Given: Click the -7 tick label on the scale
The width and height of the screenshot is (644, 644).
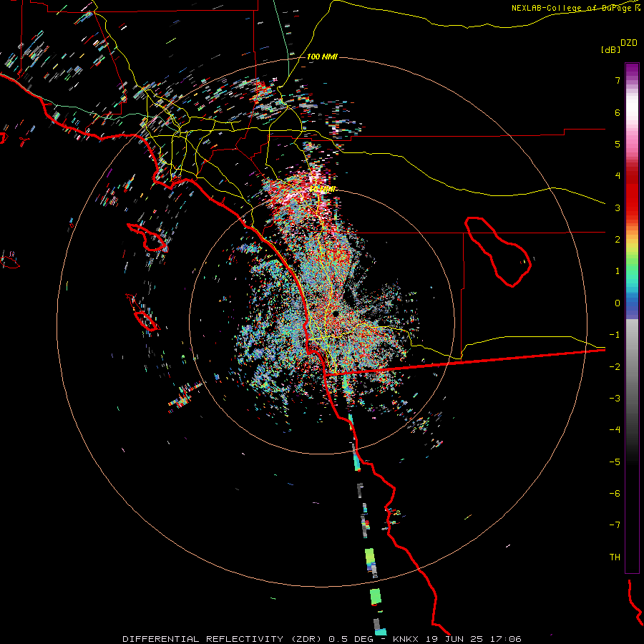Looking at the screenshot, I should coord(615,525).
